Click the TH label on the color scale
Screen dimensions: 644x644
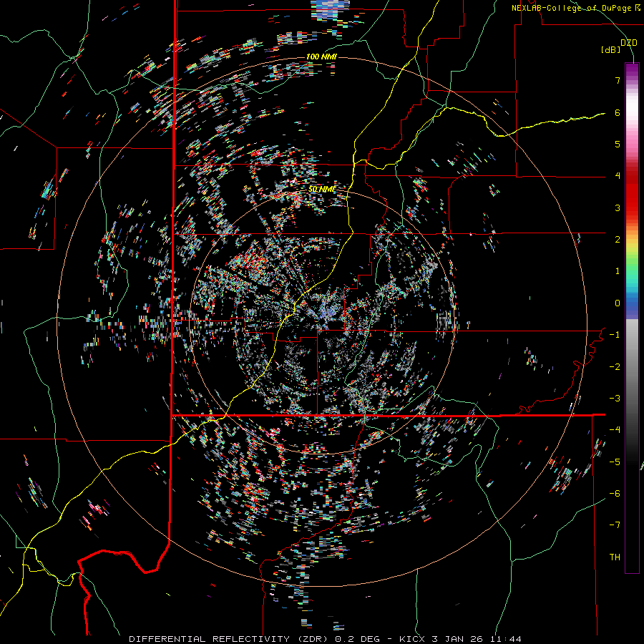pos(615,557)
